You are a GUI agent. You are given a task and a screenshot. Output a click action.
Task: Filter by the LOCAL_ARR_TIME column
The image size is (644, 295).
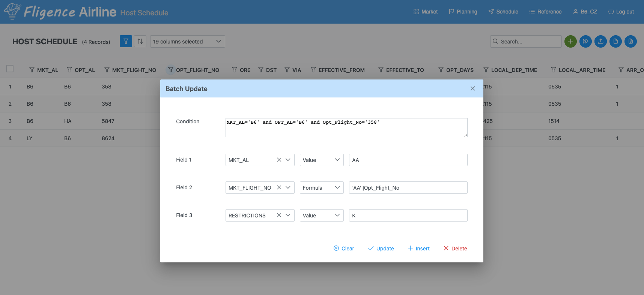click(554, 70)
